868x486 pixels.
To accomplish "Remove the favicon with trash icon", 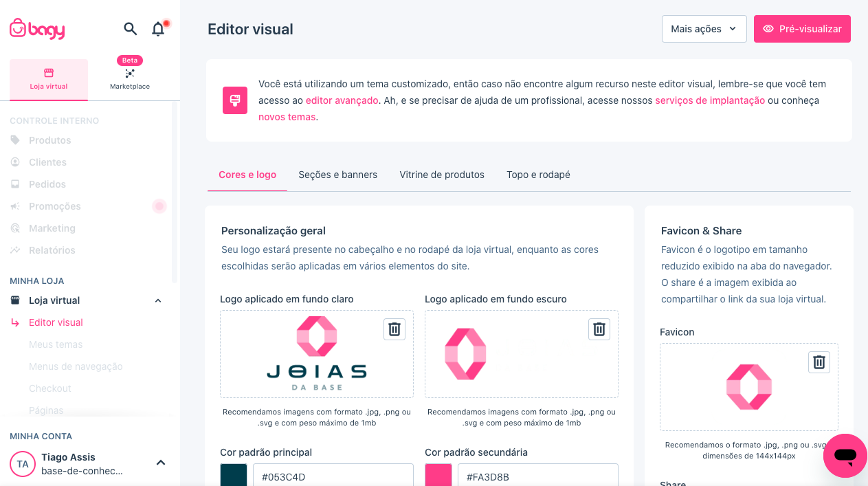I will coord(819,362).
